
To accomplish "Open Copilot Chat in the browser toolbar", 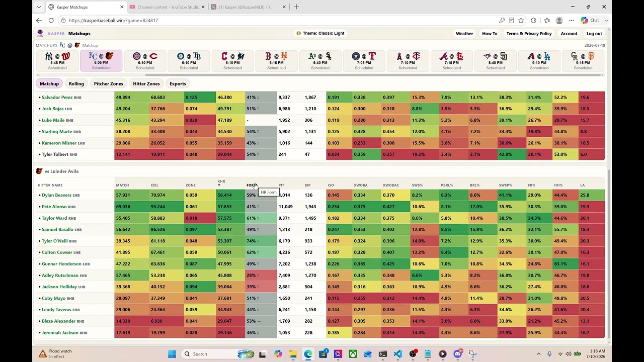I will pos(590,20).
